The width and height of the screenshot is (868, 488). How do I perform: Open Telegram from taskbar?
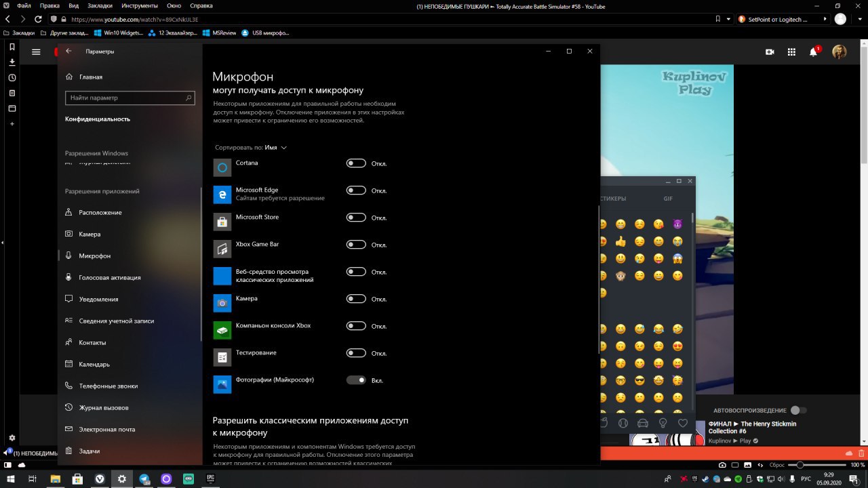tap(144, 479)
